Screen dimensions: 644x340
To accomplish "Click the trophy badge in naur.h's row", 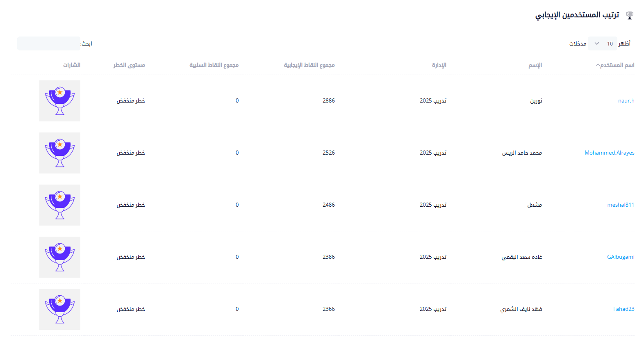I will 60,101.
